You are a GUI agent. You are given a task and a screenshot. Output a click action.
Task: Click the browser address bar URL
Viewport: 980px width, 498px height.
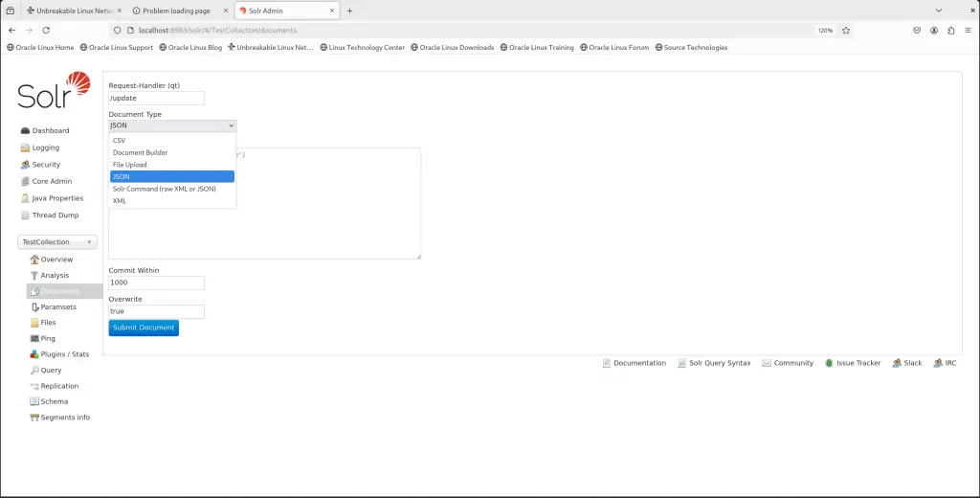click(217, 30)
